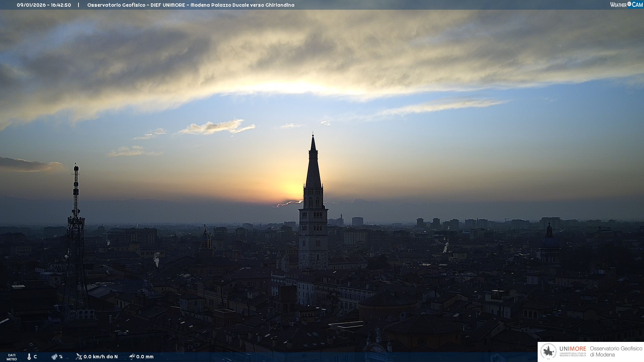Click the humidity water drops icon
The height and width of the screenshot is (362, 644).
click(x=54, y=357)
